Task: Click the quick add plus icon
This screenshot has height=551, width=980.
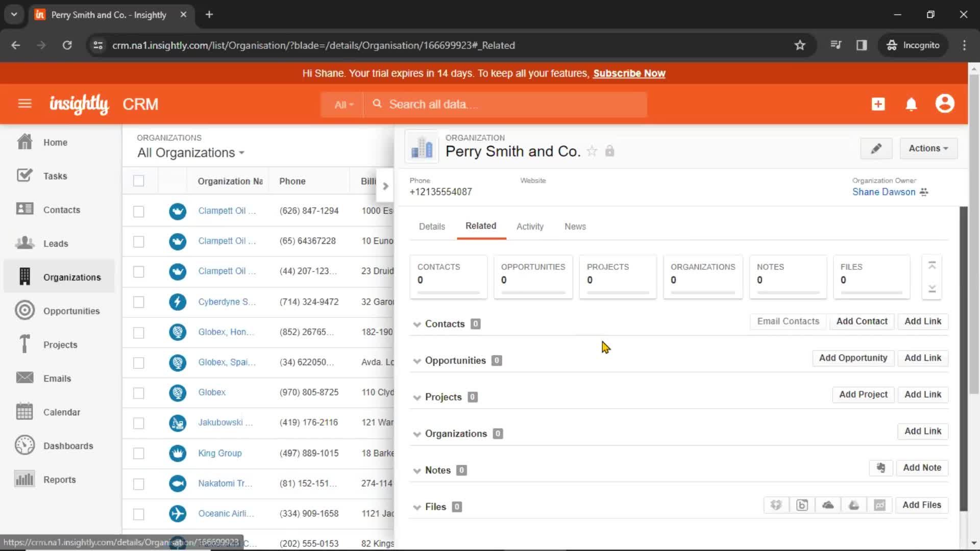Action: [878, 104]
